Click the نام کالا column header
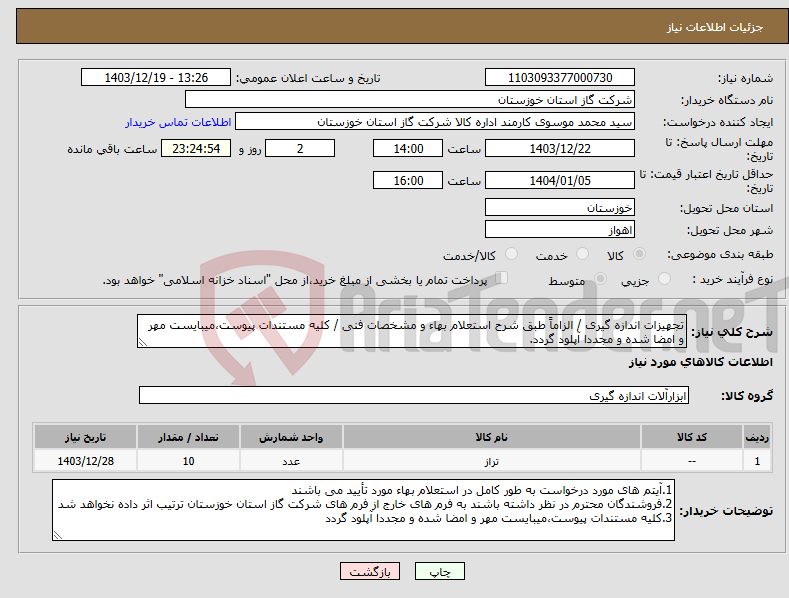 click(492, 437)
